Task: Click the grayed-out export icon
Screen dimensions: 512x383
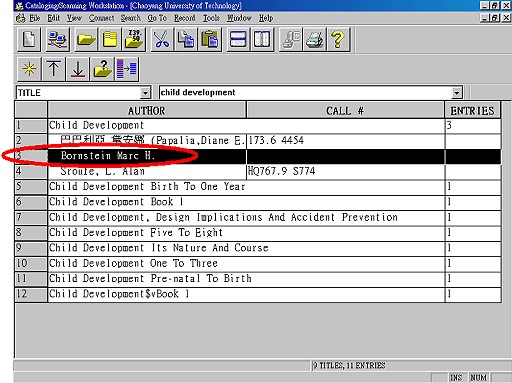Action: tap(291, 40)
